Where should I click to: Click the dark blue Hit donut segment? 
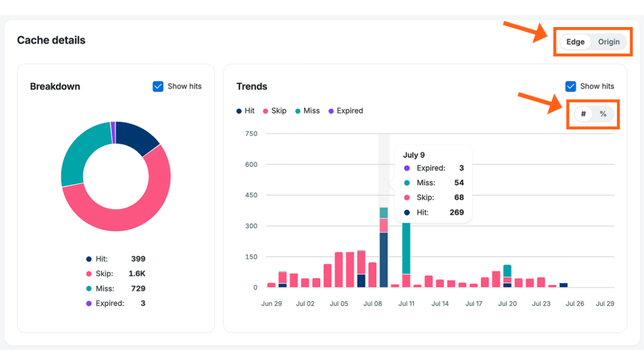point(136,135)
